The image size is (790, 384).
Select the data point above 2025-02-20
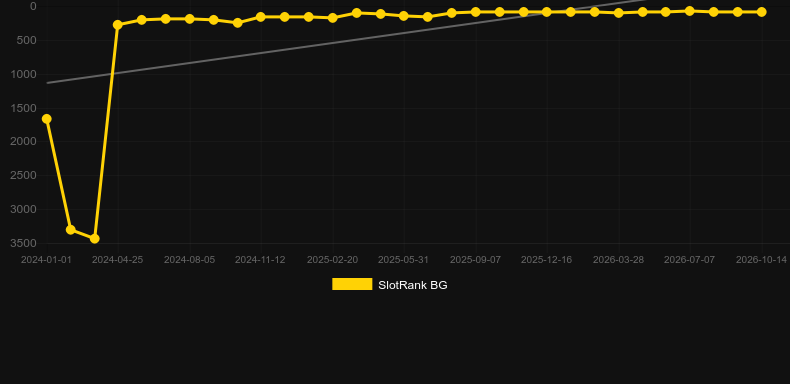tap(333, 18)
